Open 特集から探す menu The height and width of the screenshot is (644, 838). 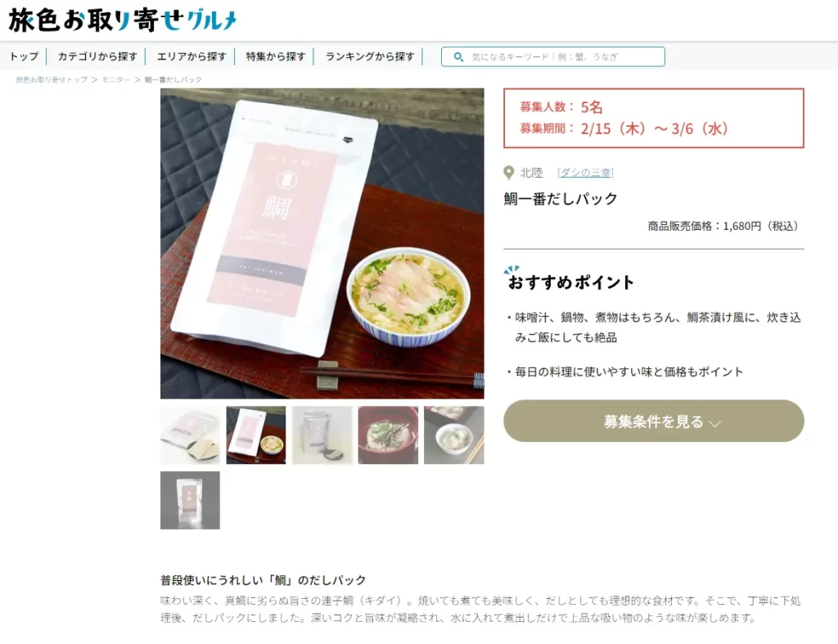[x=275, y=56]
